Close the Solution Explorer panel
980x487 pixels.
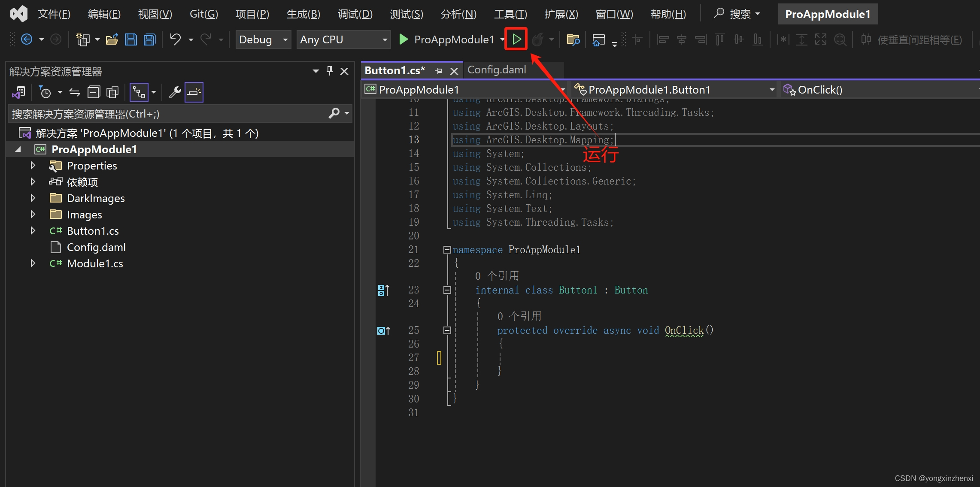point(344,71)
